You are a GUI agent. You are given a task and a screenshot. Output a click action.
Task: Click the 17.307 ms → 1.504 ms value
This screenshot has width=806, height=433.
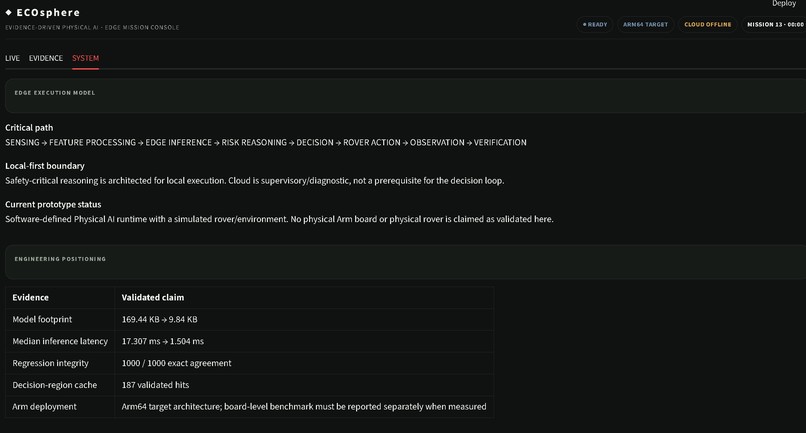(x=162, y=341)
